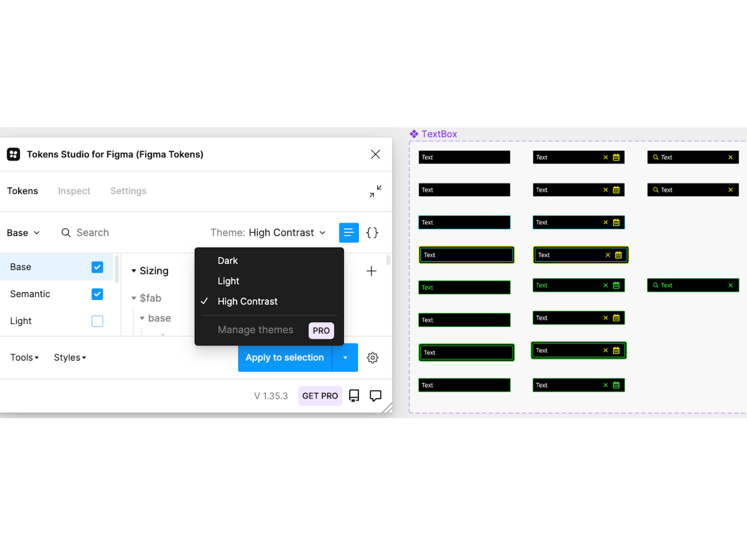Select the Base token set row
This screenshot has width=747, height=560.
(x=56, y=267)
